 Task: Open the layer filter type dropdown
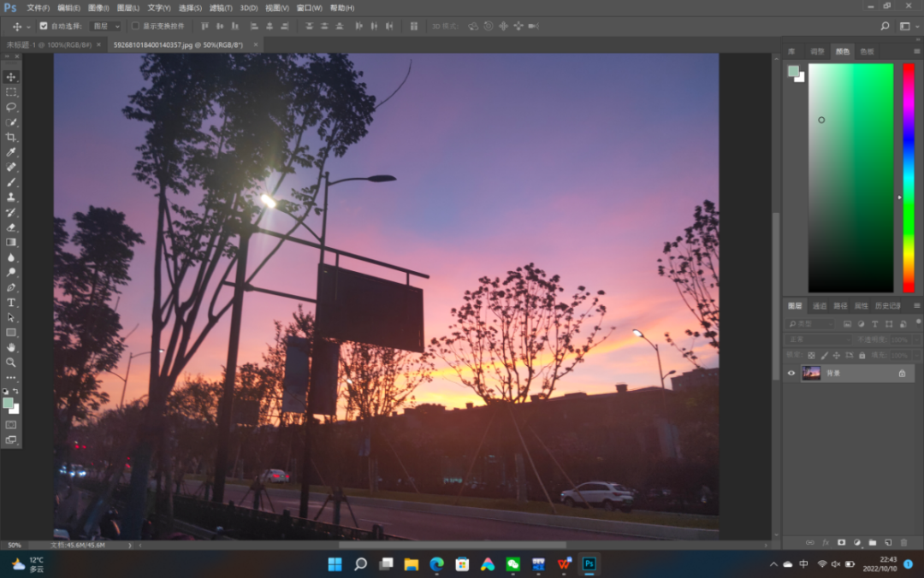pyautogui.click(x=813, y=323)
